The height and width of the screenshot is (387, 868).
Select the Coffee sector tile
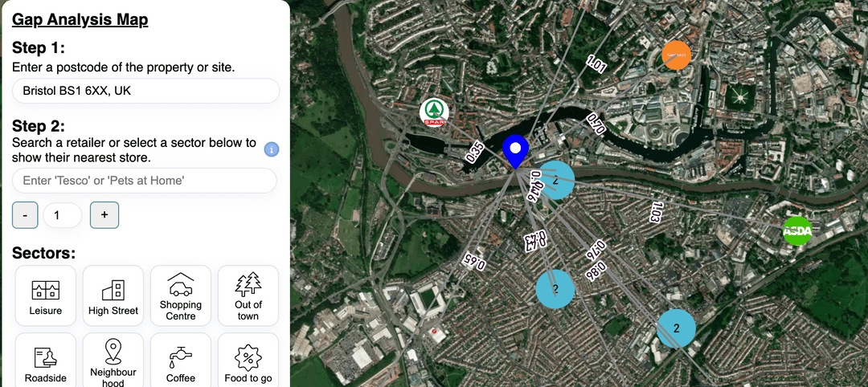point(181,360)
